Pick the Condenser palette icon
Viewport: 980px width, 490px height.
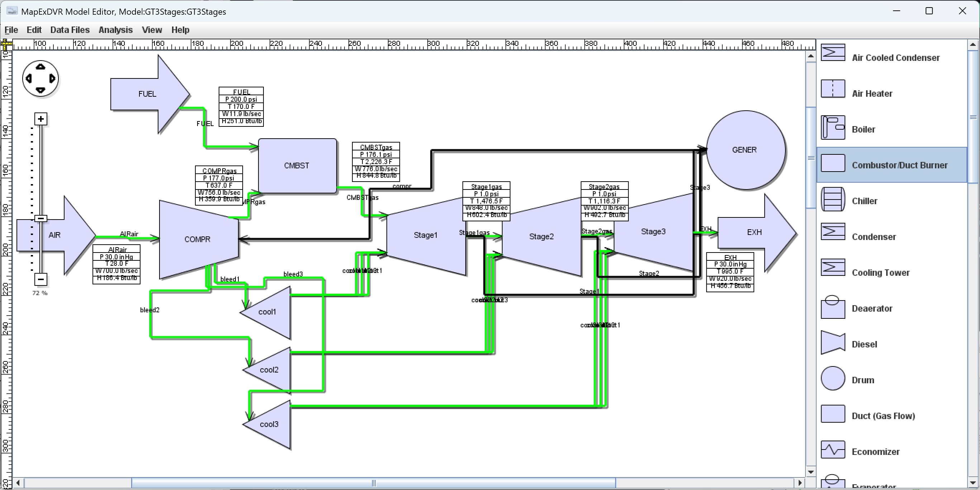tap(833, 231)
